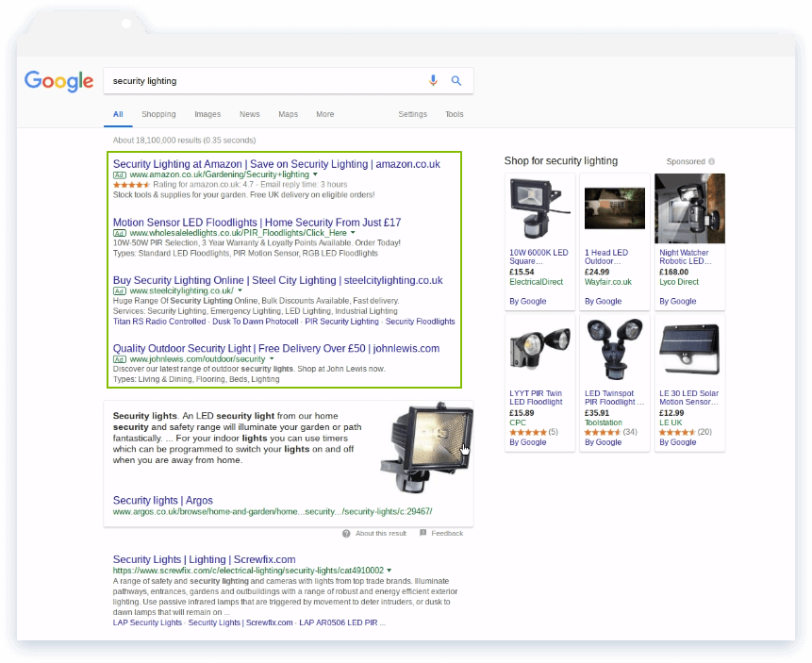Switch to the News tab

pyautogui.click(x=250, y=114)
